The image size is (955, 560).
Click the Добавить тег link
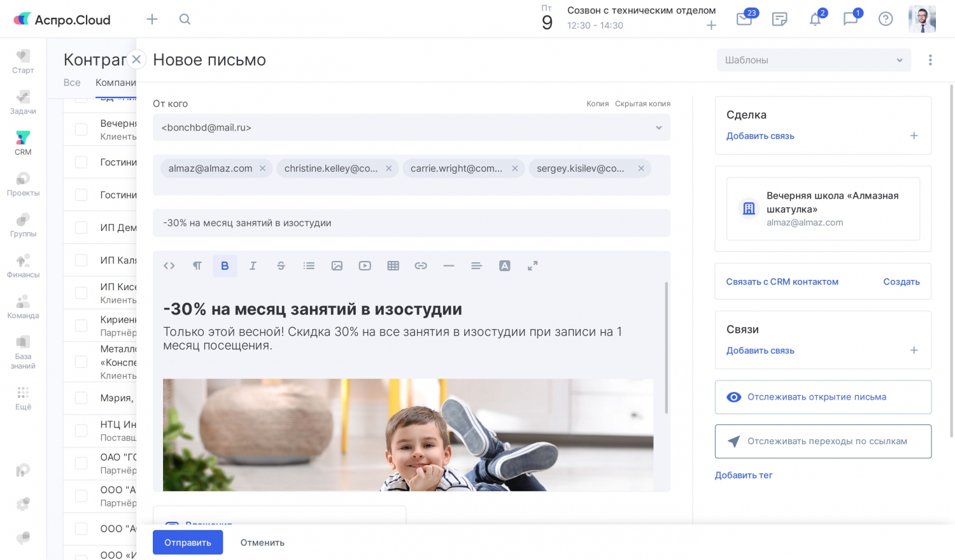coord(744,475)
